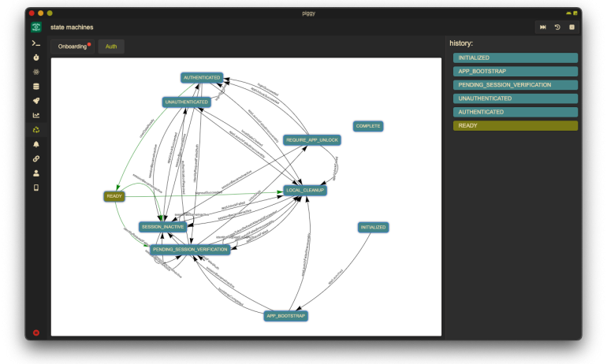
Task: Select the user profile icon in sidebar
Action: pyautogui.click(x=36, y=173)
